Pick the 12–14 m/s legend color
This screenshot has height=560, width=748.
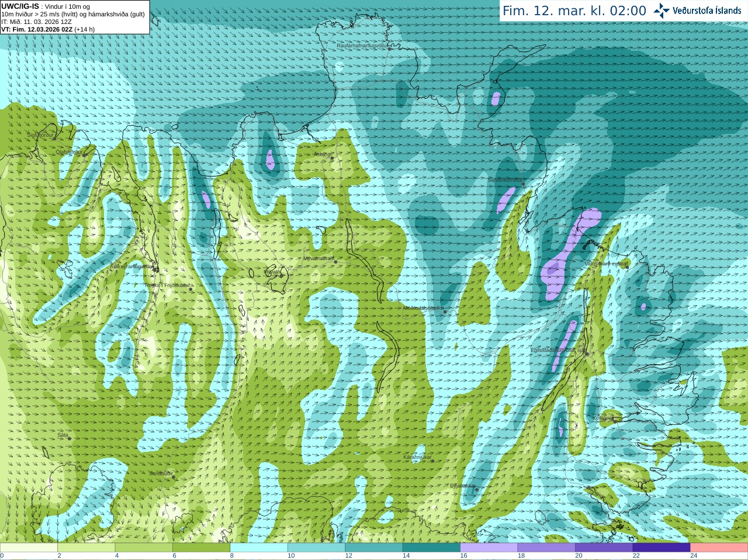[x=374, y=548]
